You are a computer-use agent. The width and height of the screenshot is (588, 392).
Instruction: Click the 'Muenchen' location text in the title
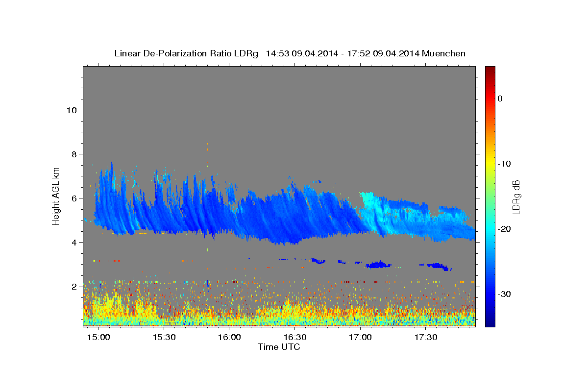tap(444, 53)
